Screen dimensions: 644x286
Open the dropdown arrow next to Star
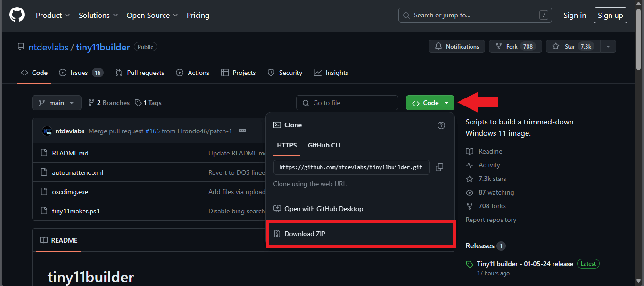pyautogui.click(x=608, y=46)
